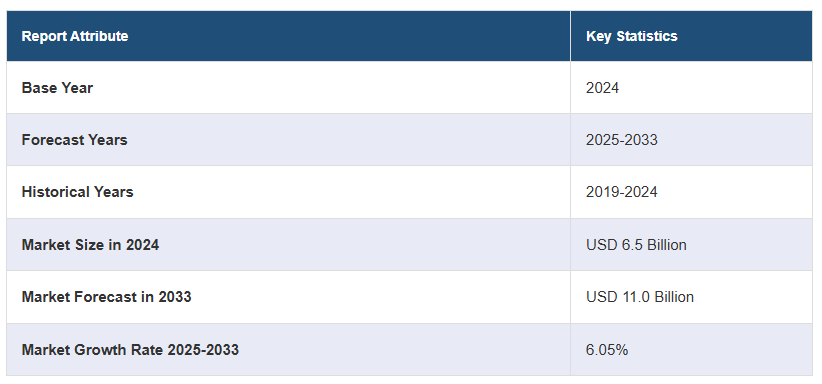Click the word Historical in third row
The image size is (822, 384).
tap(56, 192)
